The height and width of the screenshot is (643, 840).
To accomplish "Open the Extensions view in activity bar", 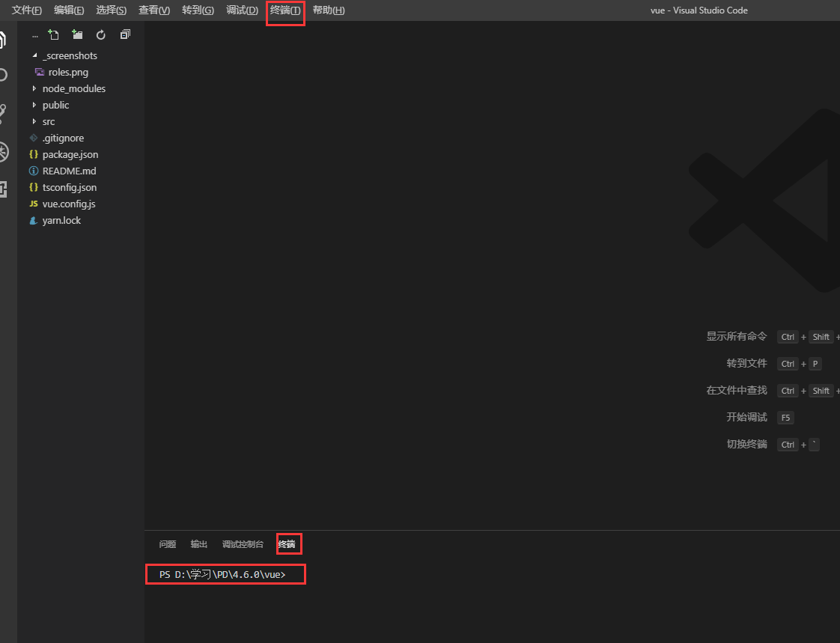I will click(x=3, y=189).
